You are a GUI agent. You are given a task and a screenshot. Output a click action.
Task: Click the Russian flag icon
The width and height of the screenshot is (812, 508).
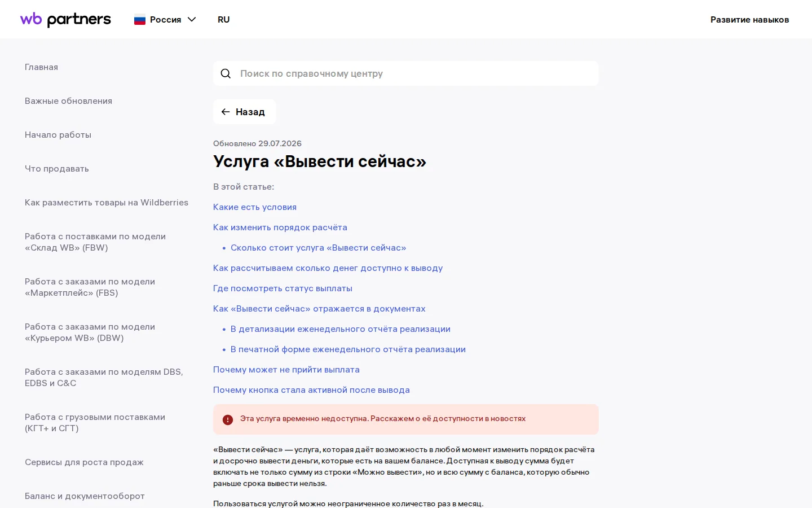click(140, 20)
